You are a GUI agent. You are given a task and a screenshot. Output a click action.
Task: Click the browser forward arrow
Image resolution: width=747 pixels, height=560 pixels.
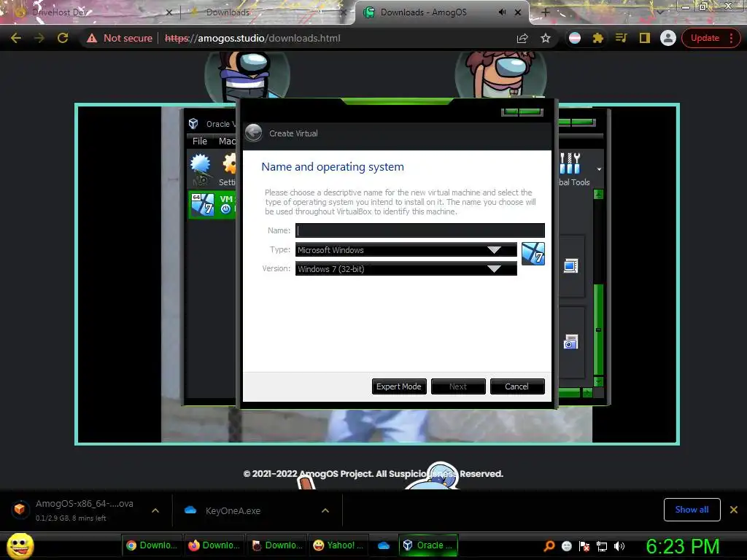tap(39, 38)
